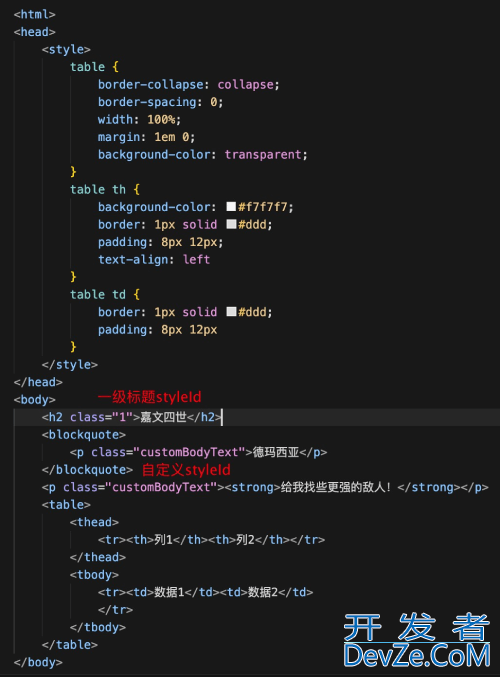The image size is (500, 677).
Task: Click the closing </thead> tag
Action: click(x=98, y=557)
